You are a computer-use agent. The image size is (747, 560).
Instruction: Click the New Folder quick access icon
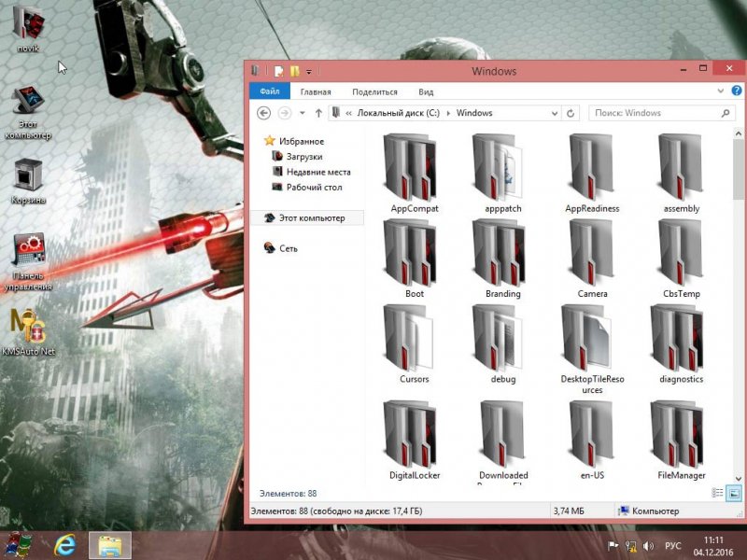(295, 72)
